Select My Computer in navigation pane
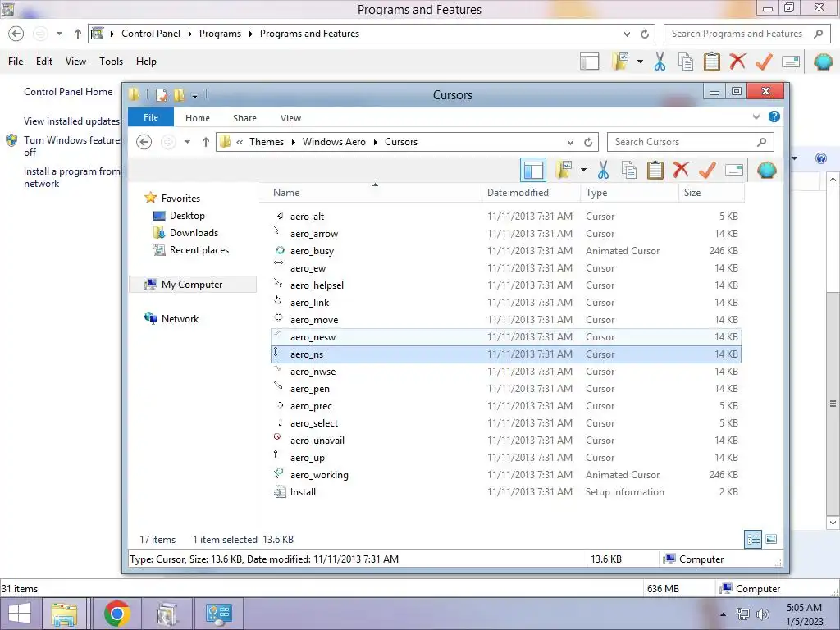The width and height of the screenshot is (840, 630). coord(192,285)
